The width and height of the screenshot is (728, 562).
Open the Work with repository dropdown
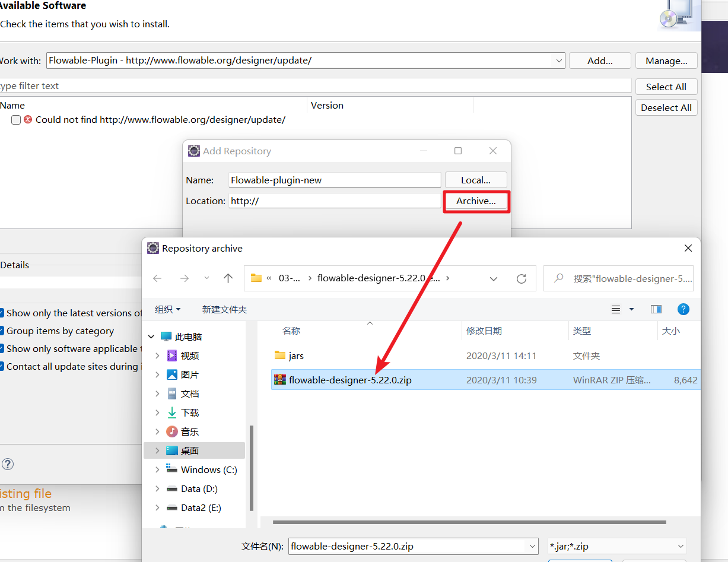(558, 60)
